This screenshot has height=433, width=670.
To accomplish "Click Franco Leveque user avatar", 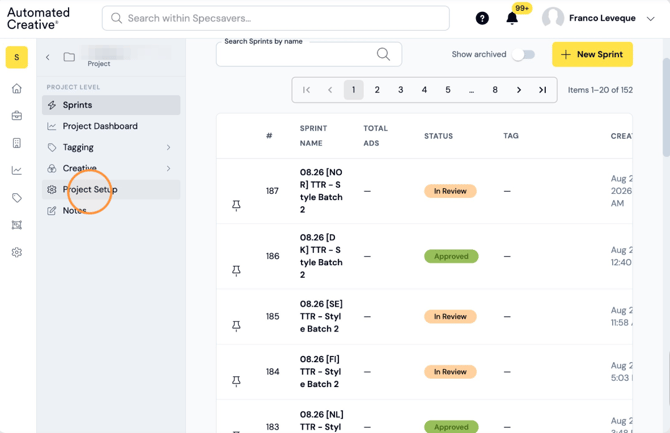I will 552,18.
